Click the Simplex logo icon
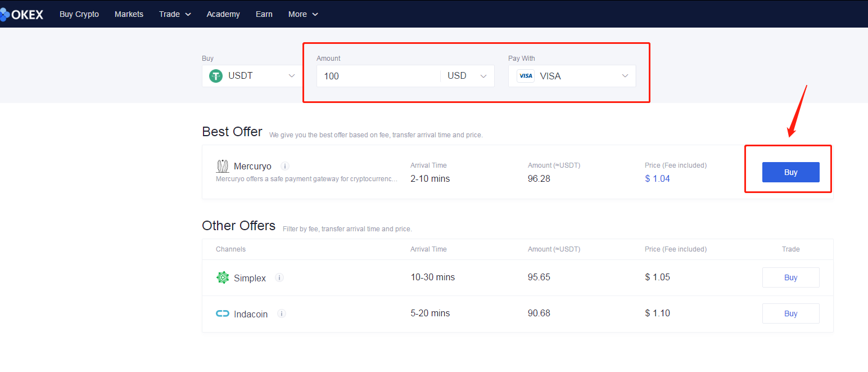The height and width of the screenshot is (372, 868). tap(223, 277)
